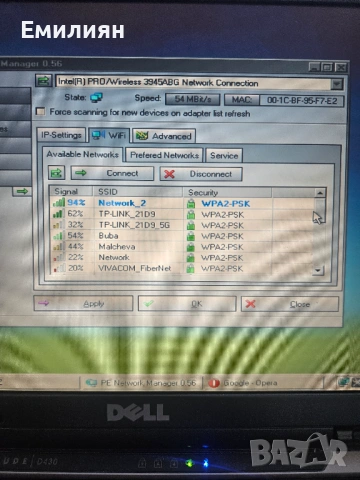Click the lock icon beside Network_2 security
The height and width of the screenshot is (480, 360).
tap(191, 204)
